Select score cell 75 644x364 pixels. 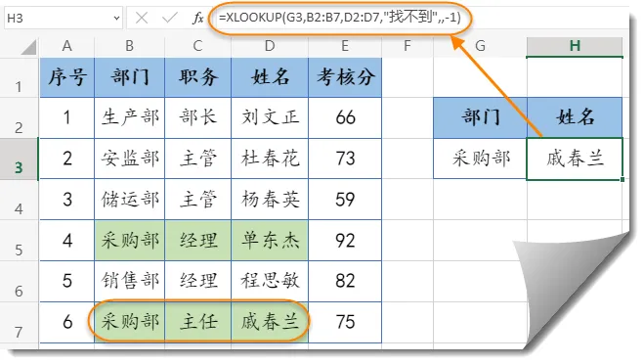[345, 322]
